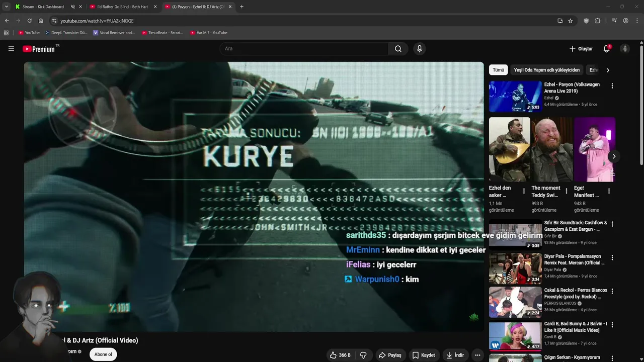This screenshot has width=644, height=362.
Task: Open the YouTube guide hamburger menu
Action: pos(11,49)
